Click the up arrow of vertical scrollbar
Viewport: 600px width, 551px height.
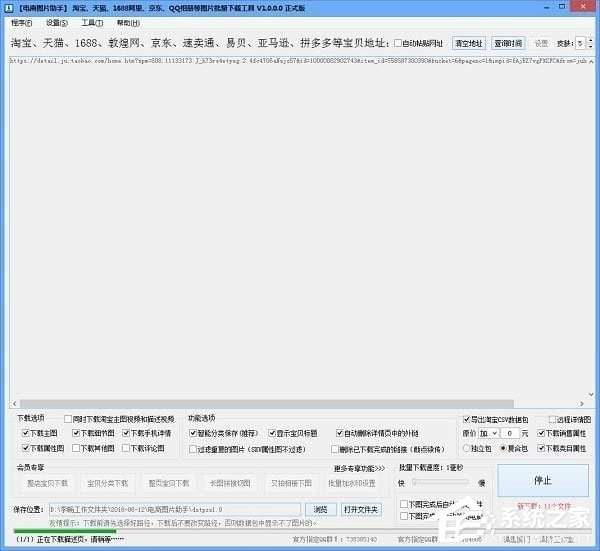(591, 61)
